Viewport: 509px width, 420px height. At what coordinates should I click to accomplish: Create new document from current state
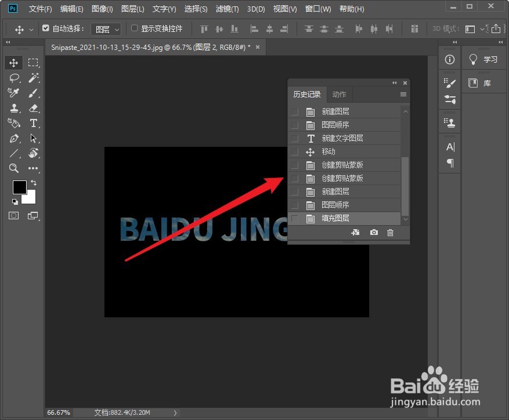pos(355,233)
